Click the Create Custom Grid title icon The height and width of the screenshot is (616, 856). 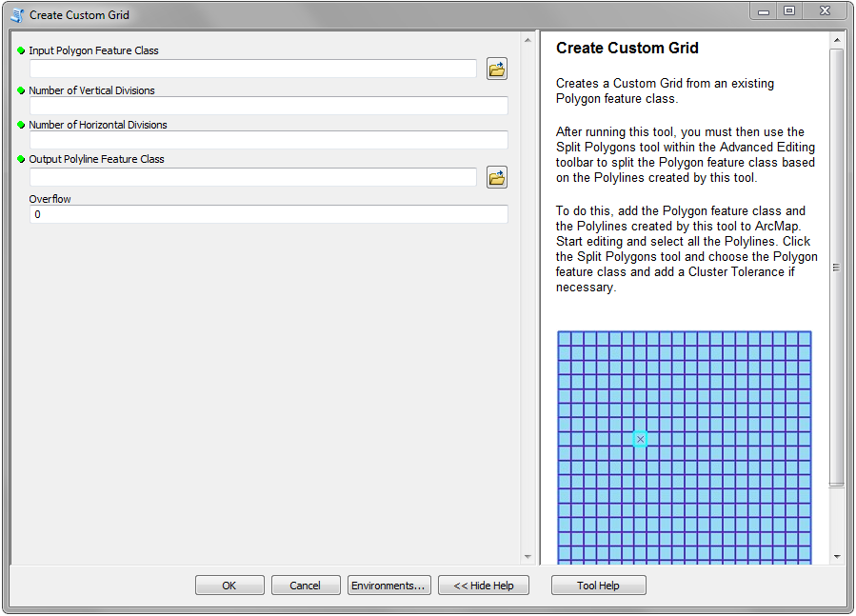point(17,14)
